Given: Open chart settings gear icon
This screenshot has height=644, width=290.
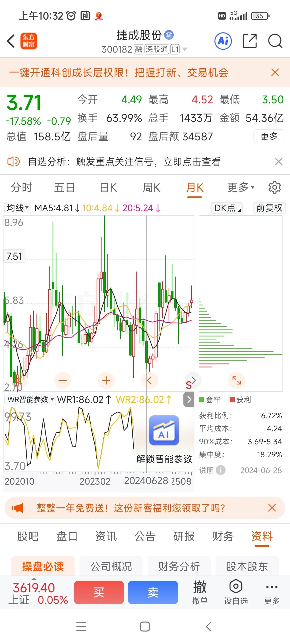Looking at the screenshot, I should point(275,187).
